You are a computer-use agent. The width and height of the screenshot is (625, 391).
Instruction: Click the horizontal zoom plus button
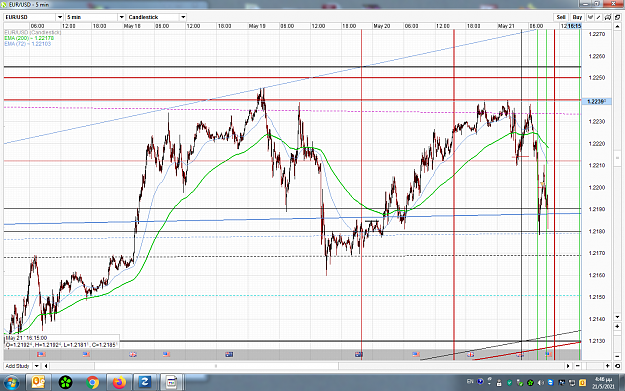pyautogui.click(x=607, y=366)
